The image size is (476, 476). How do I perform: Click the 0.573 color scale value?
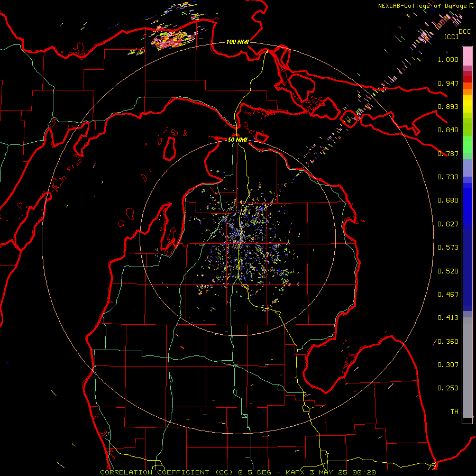pos(448,248)
